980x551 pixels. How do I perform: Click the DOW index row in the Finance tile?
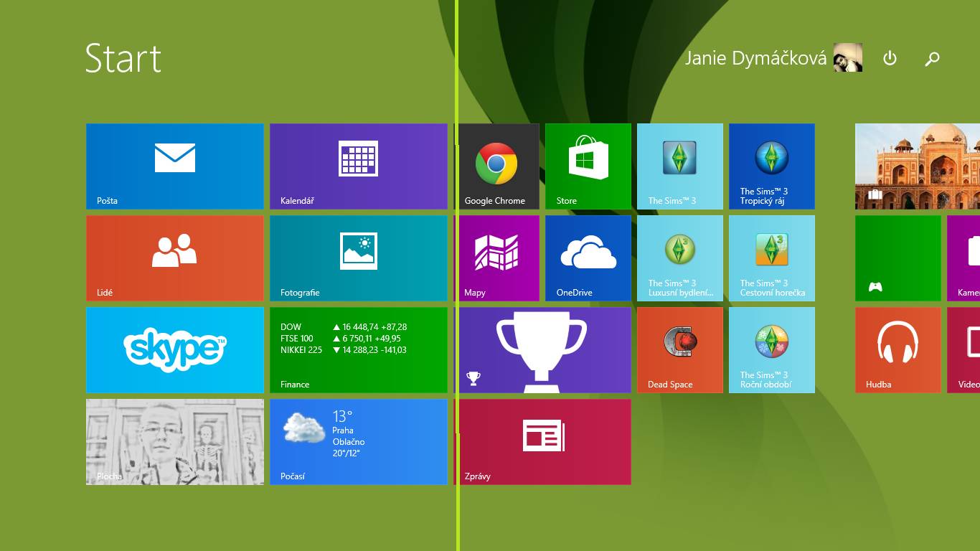[x=344, y=327]
